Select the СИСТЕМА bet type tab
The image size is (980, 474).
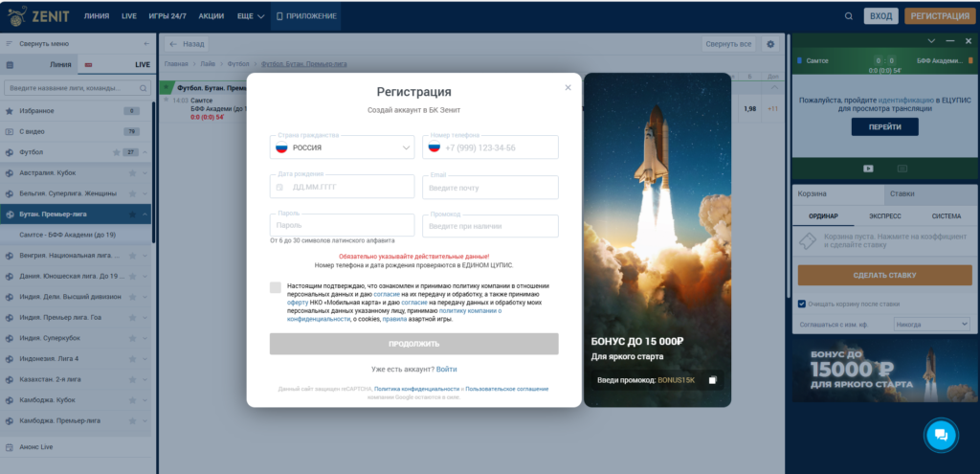click(x=947, y=215)
